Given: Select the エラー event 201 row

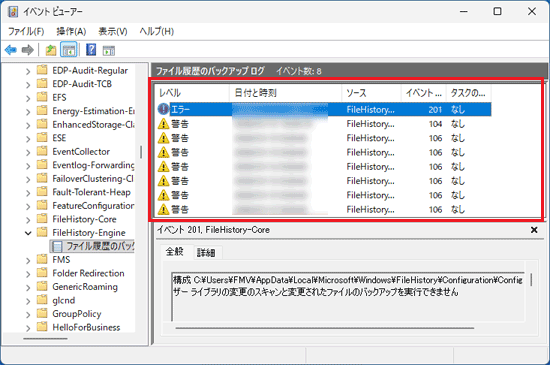Looking at the screenshot, I should pyautogui.click(x=324, y=109).
